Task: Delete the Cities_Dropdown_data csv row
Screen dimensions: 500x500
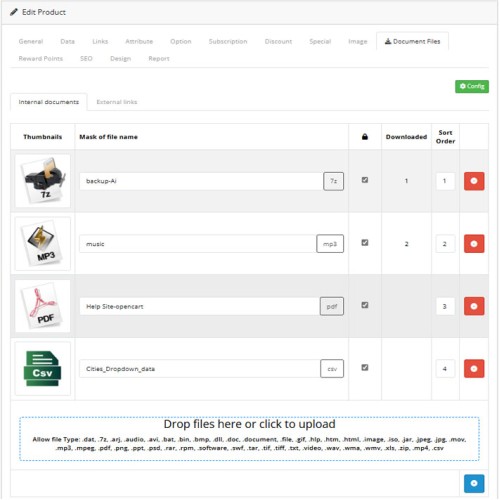Action: pos(474,368)
